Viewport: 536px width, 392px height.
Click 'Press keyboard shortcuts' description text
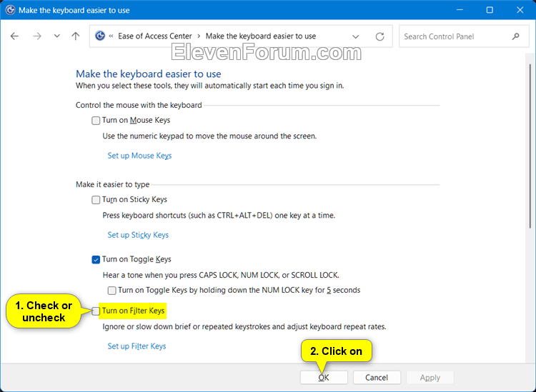click(x=219, y=216)
